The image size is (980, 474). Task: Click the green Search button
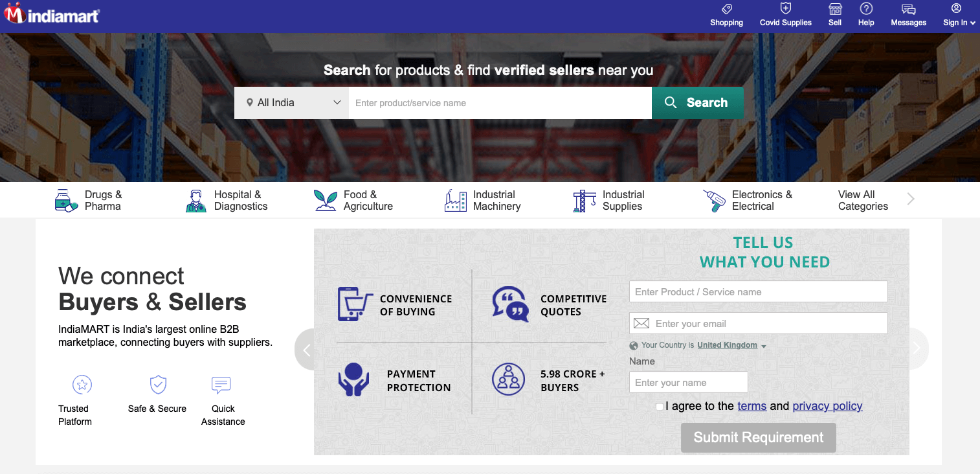[x=698, y=103]
